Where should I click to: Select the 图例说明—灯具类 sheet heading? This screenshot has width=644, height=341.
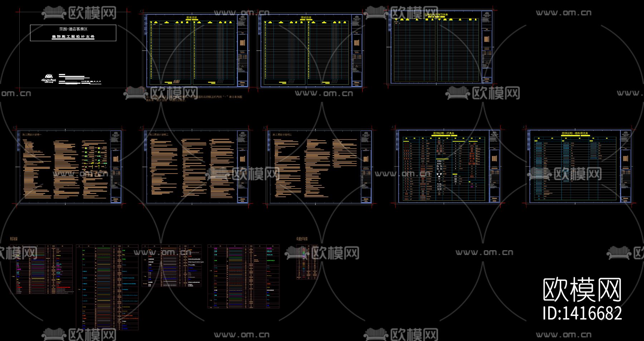(x=444, y=133)
